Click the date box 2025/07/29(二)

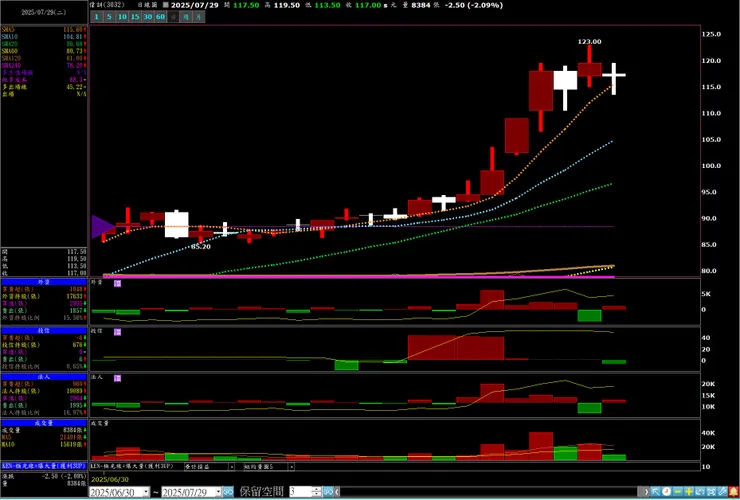pos(44,13)
